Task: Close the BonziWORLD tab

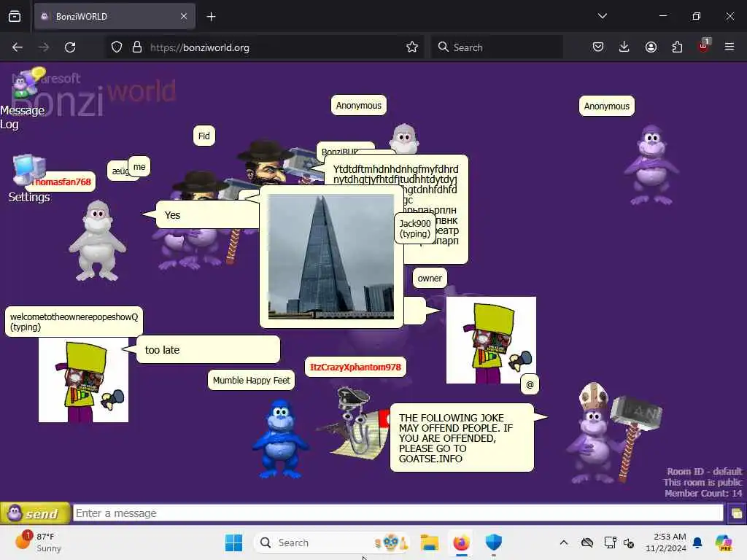Action: coord(184,16)
